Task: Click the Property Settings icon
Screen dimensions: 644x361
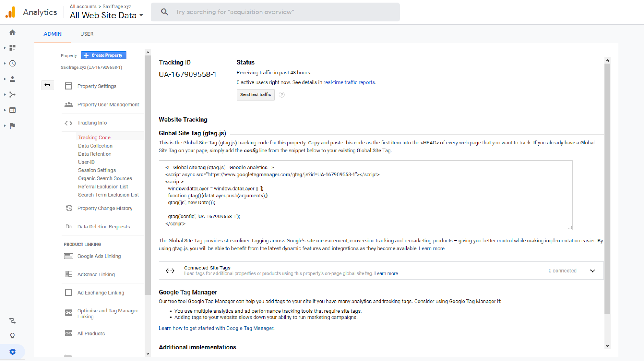Action: pos(69,86)
